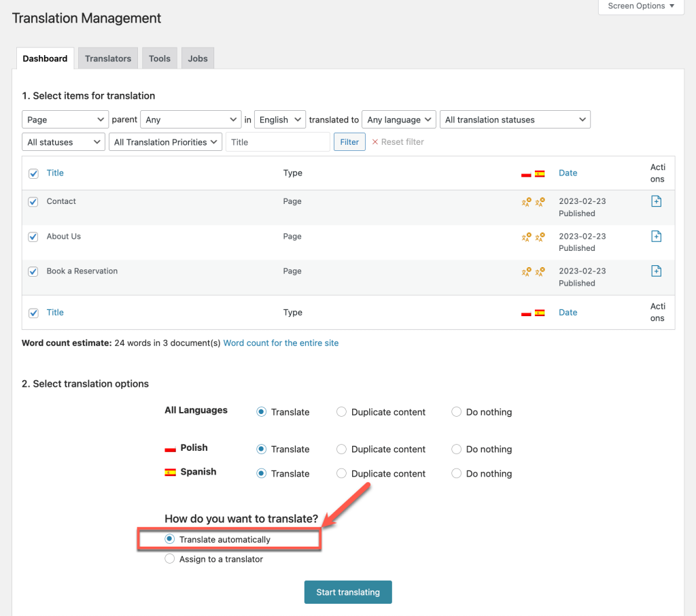
Task: Open the Jobs tab
Action: (197, 58)
